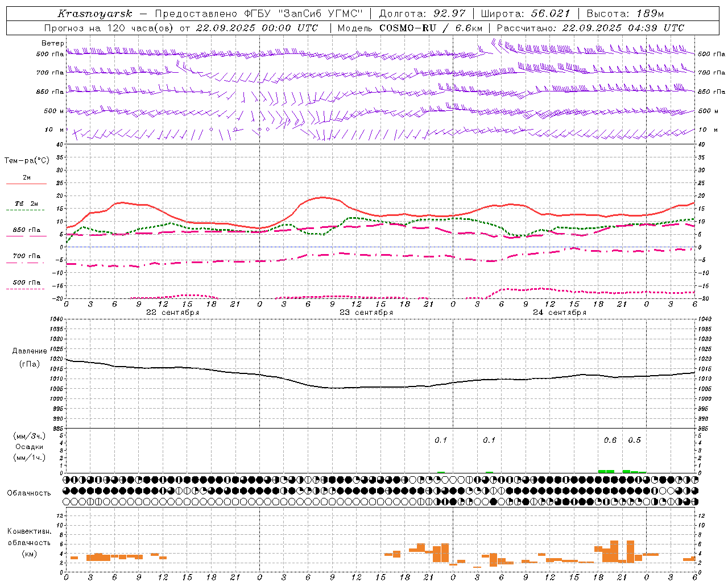
Task: Click '700 гПа' in the temperature legend
Action: (x=27, y=256)
